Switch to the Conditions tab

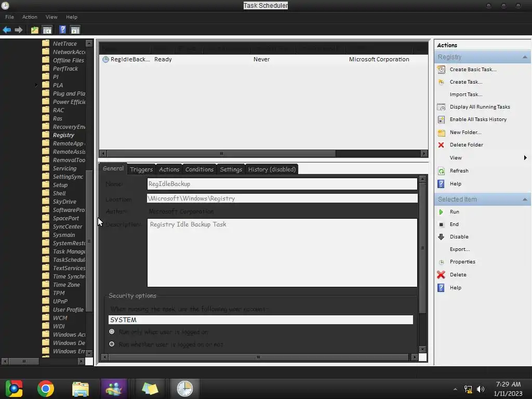tap(199, 169)
